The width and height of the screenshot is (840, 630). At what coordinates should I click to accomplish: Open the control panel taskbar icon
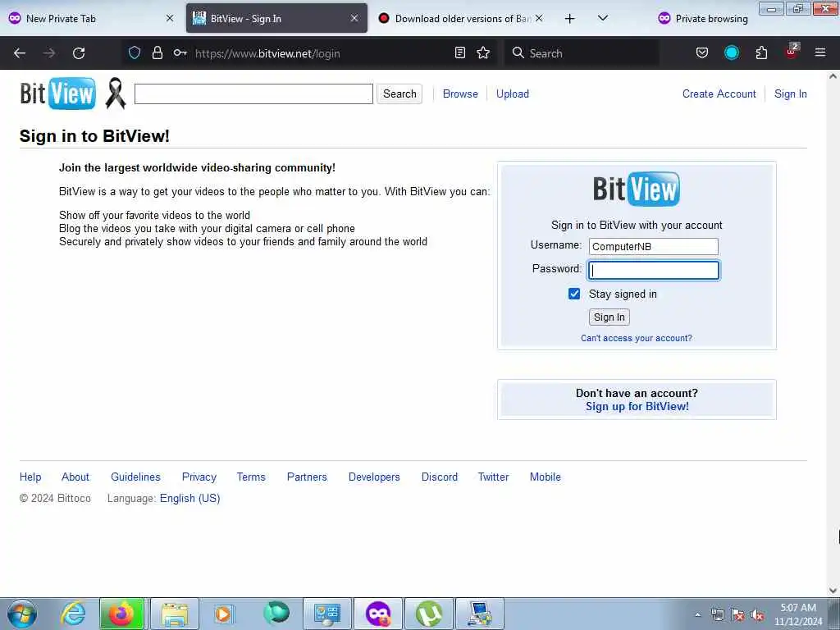point(327,614)
